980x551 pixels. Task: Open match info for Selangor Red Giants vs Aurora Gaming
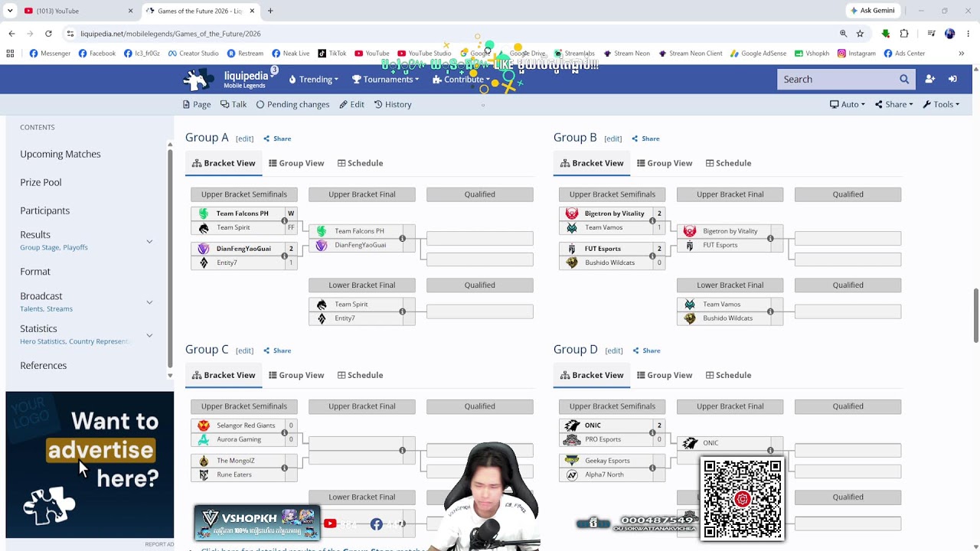coord(284,432)
